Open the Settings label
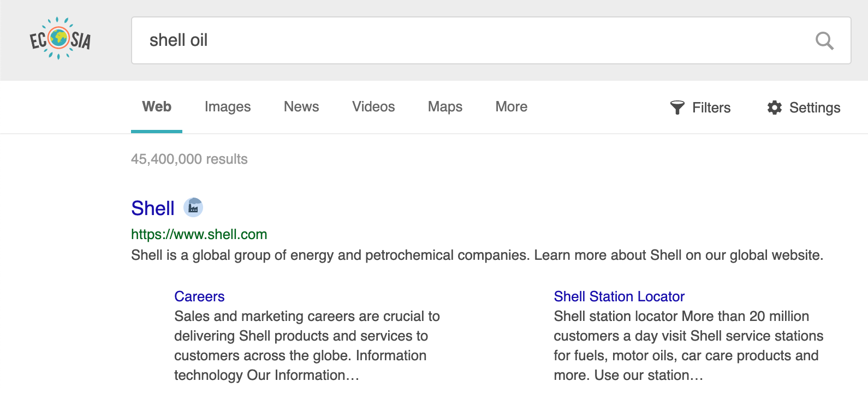Viewport: 868px width, 393px height. (815, 108)
